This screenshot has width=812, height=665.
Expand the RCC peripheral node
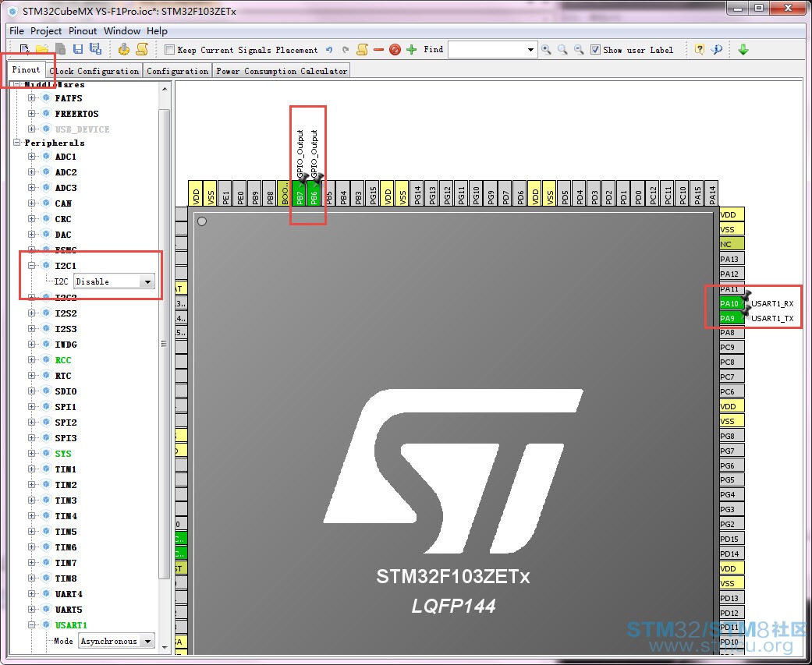point(31,359)
